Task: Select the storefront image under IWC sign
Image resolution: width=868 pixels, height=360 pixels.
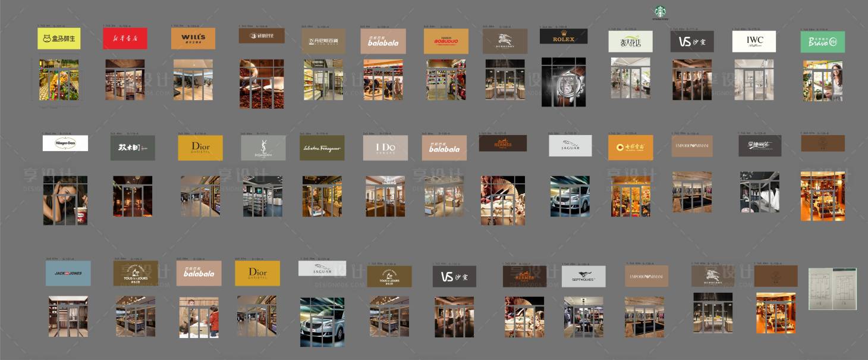Action: [x=754, y=79]
